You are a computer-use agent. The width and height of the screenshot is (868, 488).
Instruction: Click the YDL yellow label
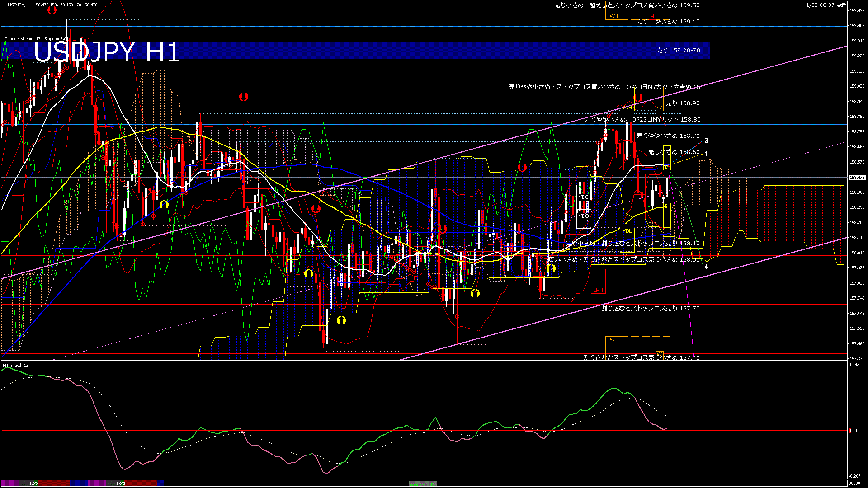(627, 231)
